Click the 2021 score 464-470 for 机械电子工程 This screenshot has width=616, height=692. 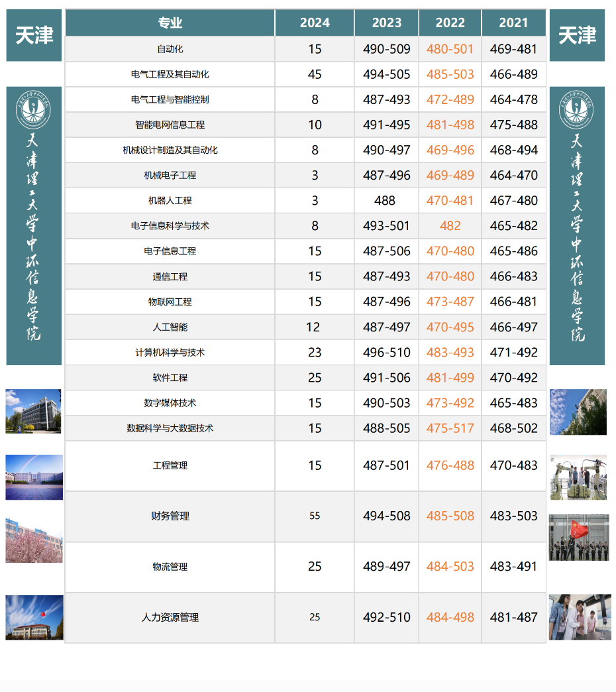coord(514,175)
